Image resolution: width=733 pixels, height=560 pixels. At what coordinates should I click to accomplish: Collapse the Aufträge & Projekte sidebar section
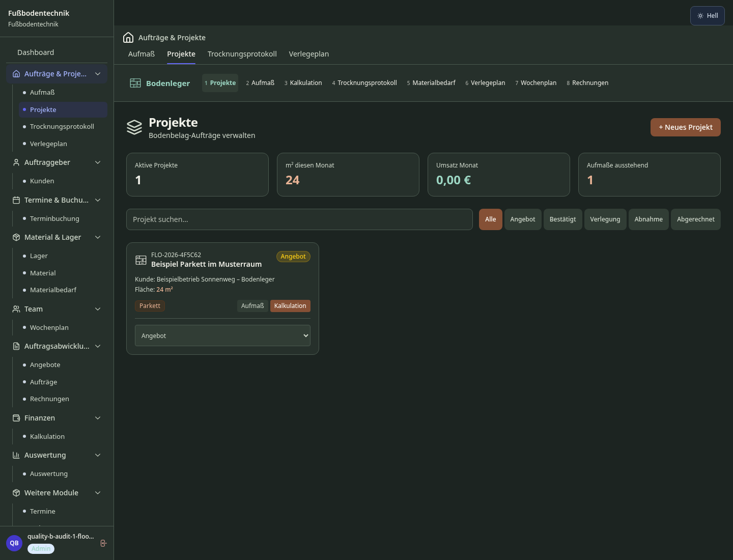[98, 74]
